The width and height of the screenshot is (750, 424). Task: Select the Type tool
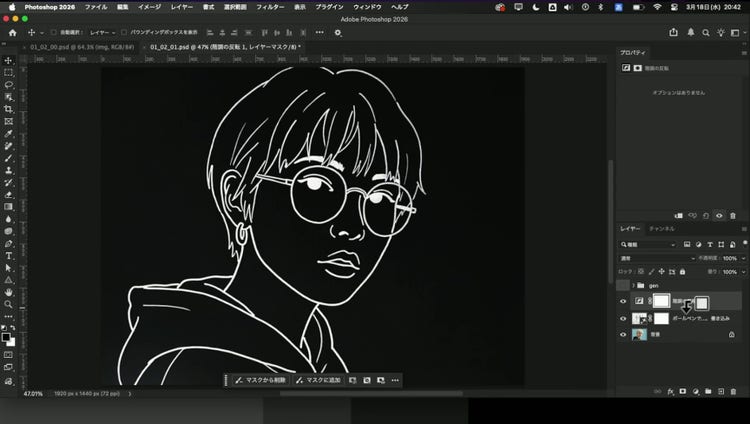[x=8, y=256]
